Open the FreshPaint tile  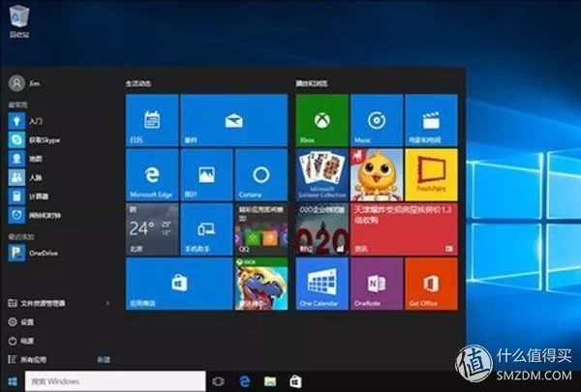tap(431, 174)
